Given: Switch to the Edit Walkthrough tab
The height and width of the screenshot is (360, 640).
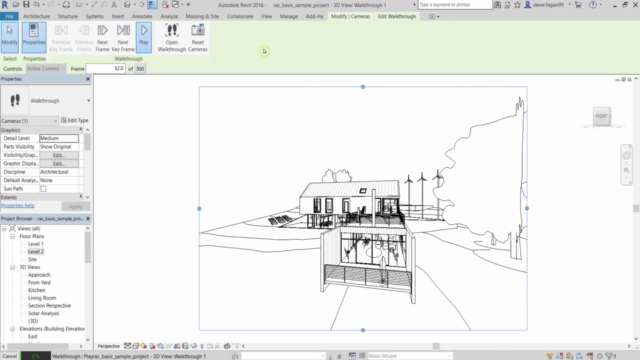Looking at the screenshot, I should (397, 16).
